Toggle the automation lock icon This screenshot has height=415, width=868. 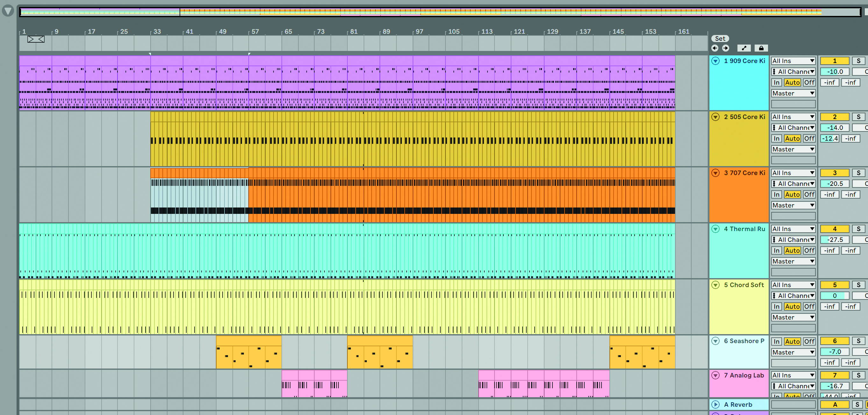click(x=761, y=48)
